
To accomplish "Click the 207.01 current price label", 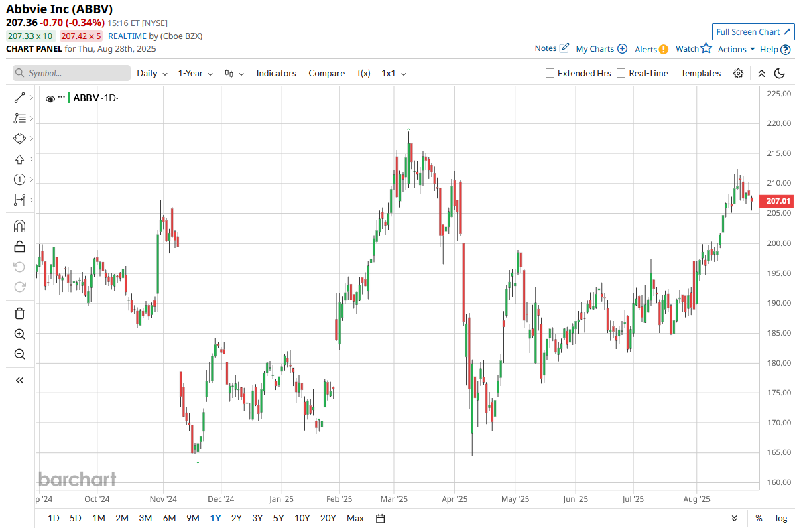I will coord(777,201).
